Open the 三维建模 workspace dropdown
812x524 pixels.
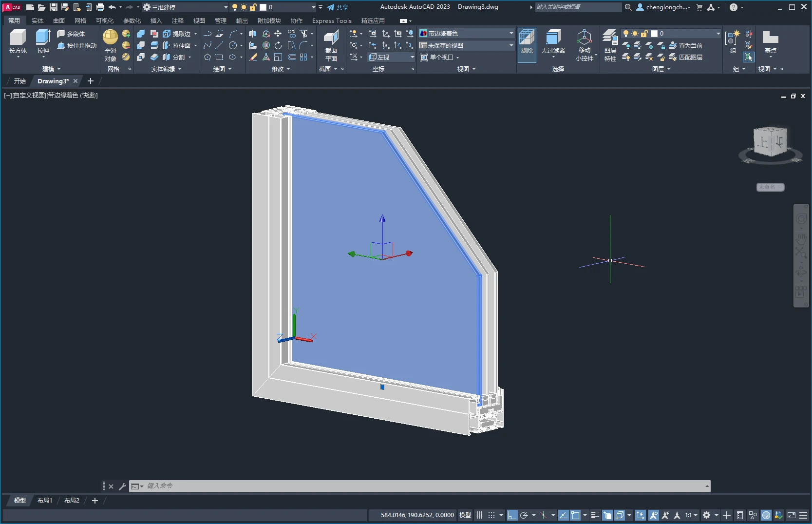[x=185, y=7]
